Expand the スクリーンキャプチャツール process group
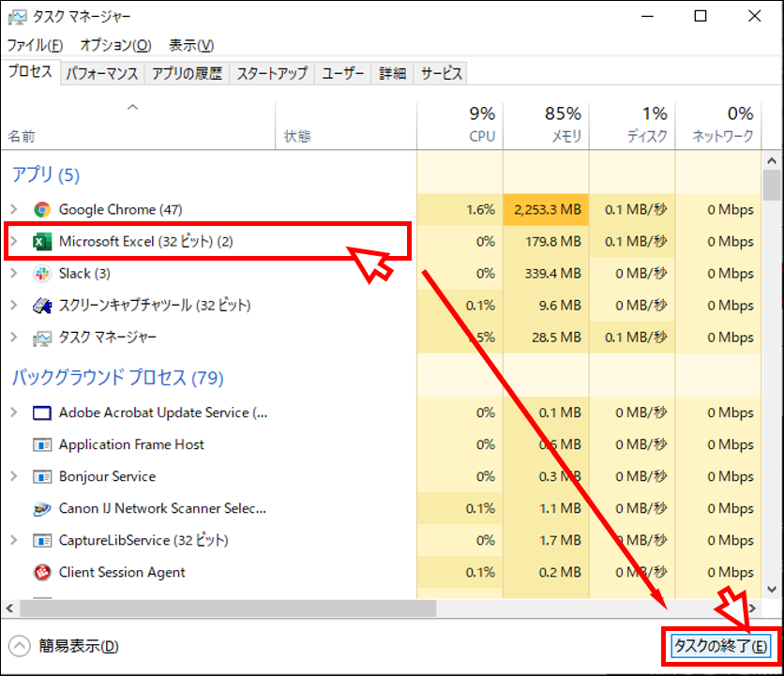The height and width of the screenshot is (676, 784). [14, 305]
